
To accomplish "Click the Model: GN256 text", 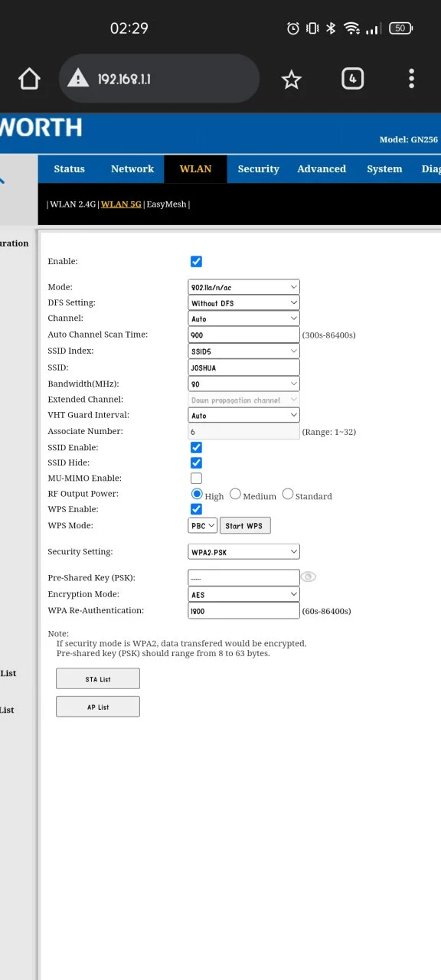I will [409, 139].
